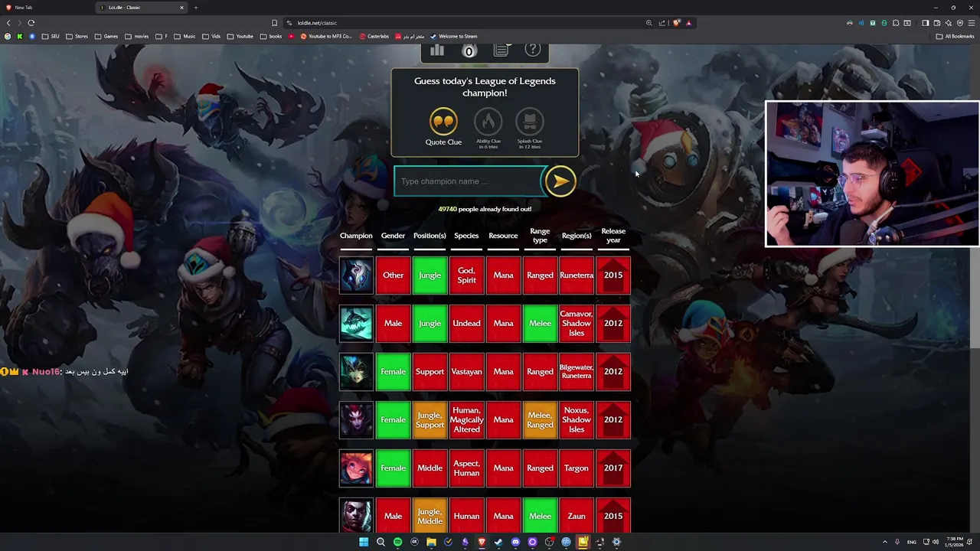Open the Youtube bookmarks folder

240,36
